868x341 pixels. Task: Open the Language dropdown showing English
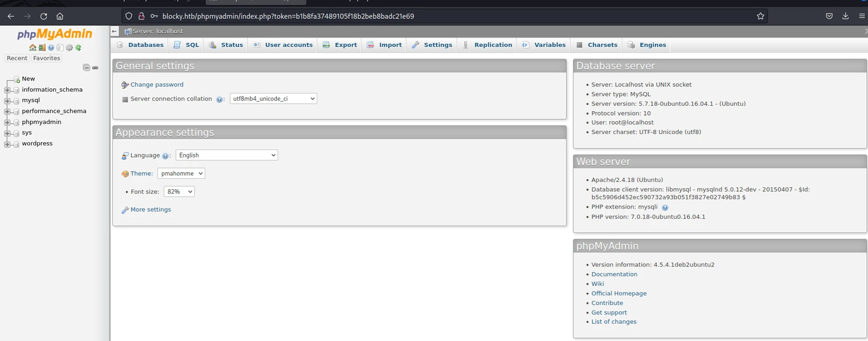227,155
